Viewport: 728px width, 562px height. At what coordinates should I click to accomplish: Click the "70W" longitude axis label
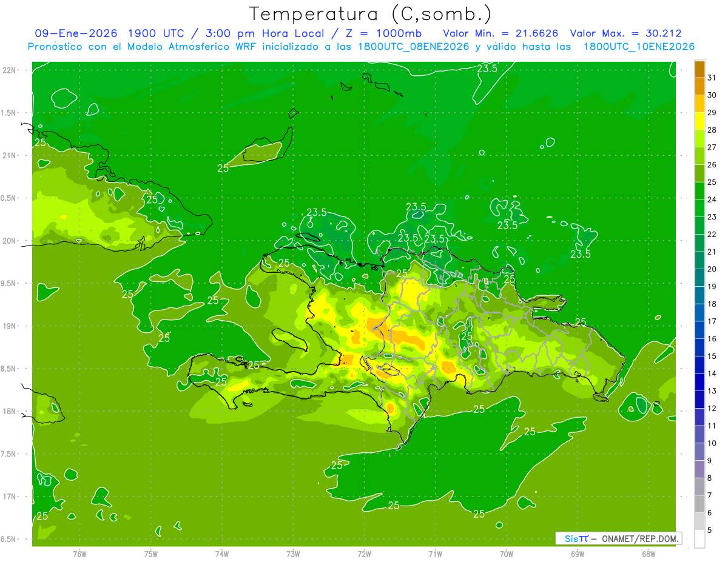coord(507,554)
